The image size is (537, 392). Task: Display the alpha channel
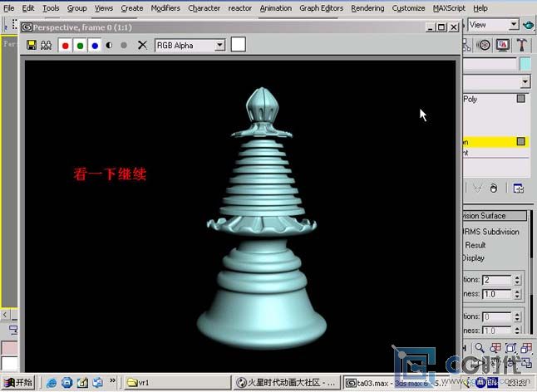click(109, 45)
